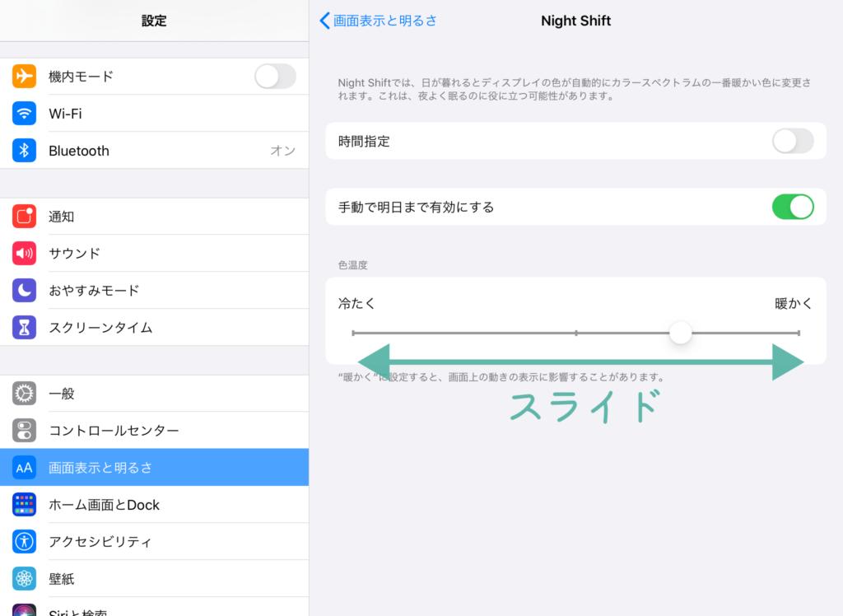Viewport: 843px width, 616px height.
Task: Tap the コントロールセンター switches icon
Action: point(24,431)
